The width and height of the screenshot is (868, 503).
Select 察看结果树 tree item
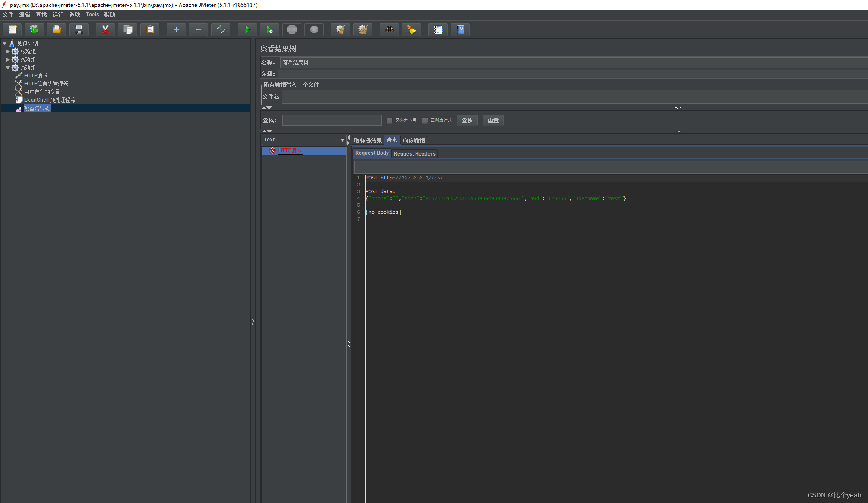[37, 109]
